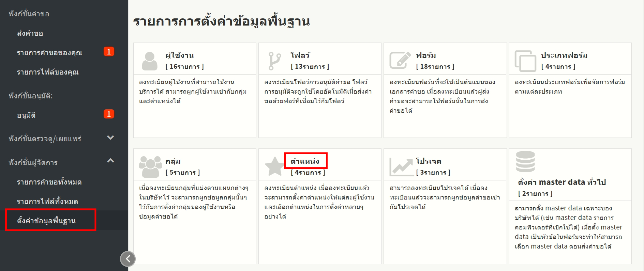Image resolution: width=644 pixels, height=271 pixels.
Task: Click the pencil edit icon for ฟอร์ม
Action: click(x=400, y=61)
